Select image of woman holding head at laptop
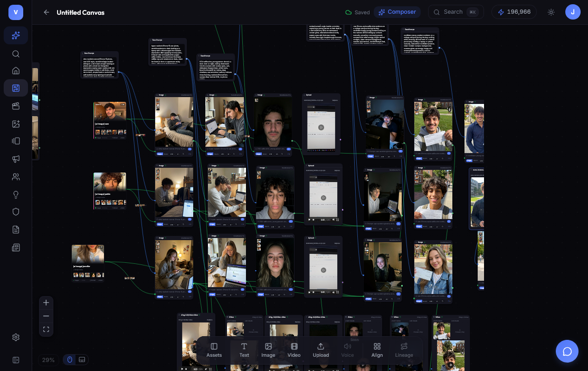588x371 pixels. 227,263
